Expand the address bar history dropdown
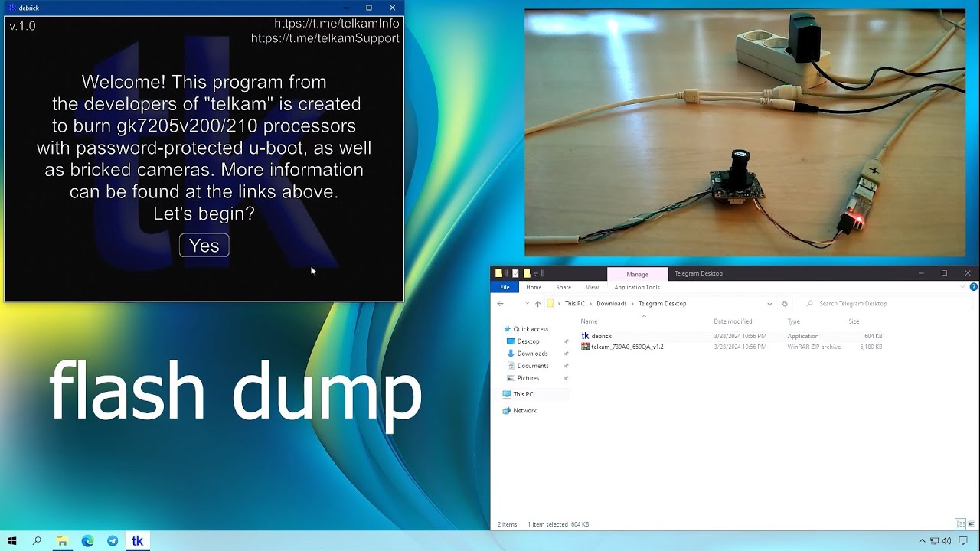 coord(771,304)
